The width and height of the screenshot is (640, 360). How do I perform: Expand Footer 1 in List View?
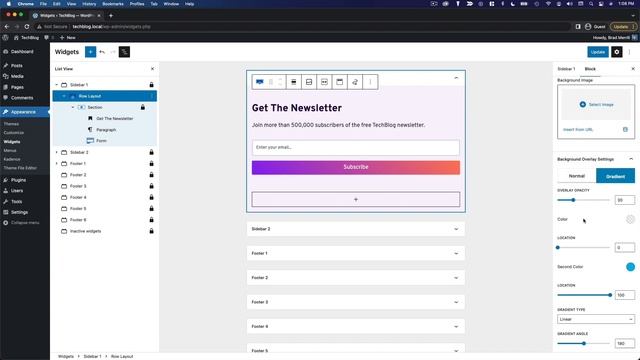[x=57, y=164]
